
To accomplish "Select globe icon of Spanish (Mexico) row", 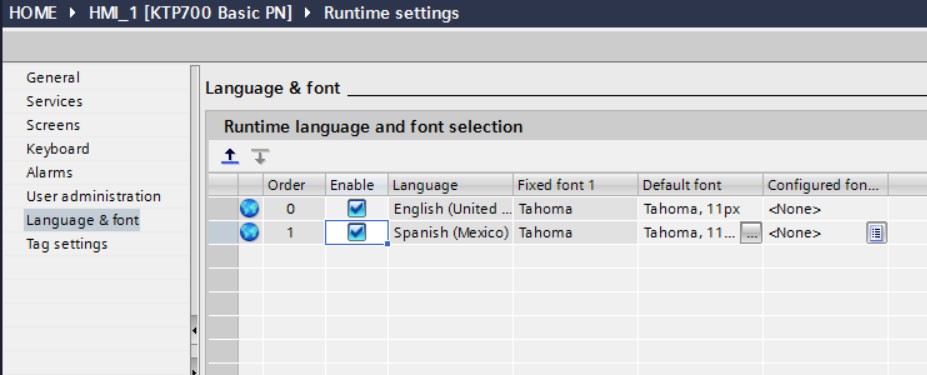I will pos(249,232).
